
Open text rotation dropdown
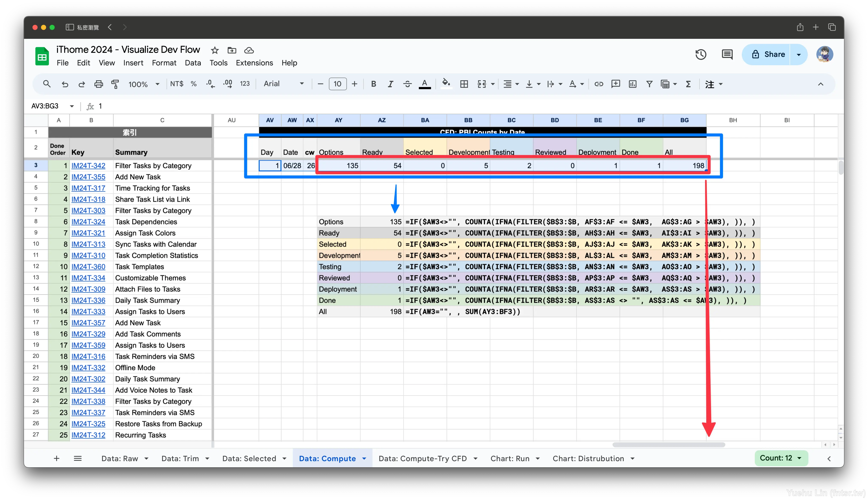[576, 84]
